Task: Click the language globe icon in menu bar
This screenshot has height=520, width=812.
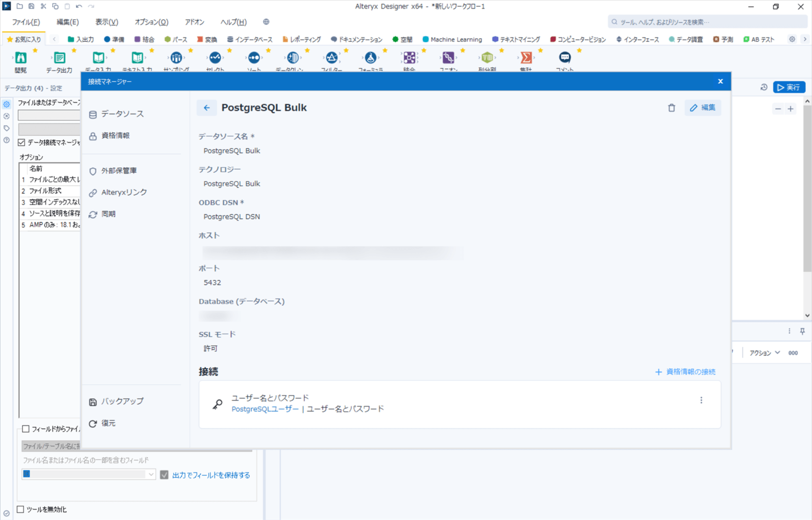Action: click(266, 22)
